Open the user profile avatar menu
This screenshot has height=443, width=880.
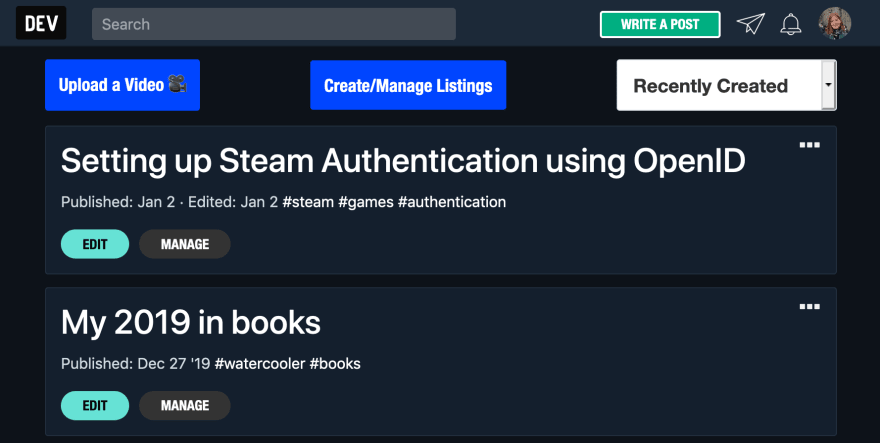tap(835, 23)
